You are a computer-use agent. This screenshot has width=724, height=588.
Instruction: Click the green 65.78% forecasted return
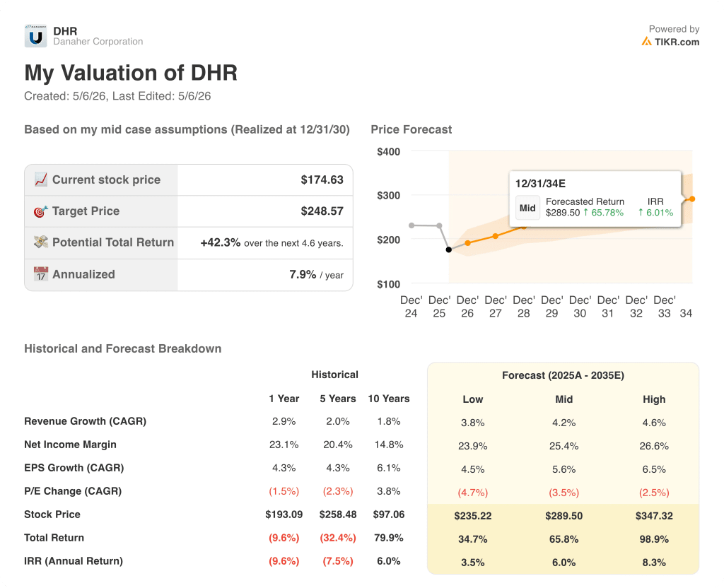tap(604, 213)
